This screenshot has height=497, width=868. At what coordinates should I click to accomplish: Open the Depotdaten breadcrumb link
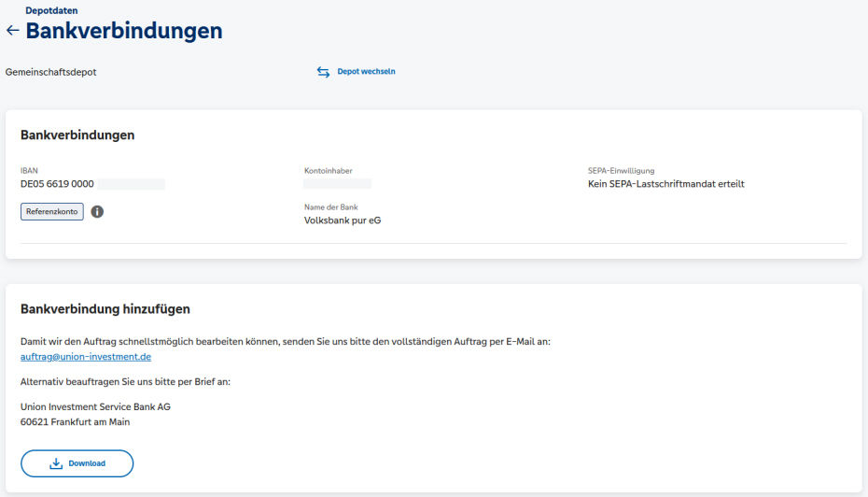coord(51,10)
